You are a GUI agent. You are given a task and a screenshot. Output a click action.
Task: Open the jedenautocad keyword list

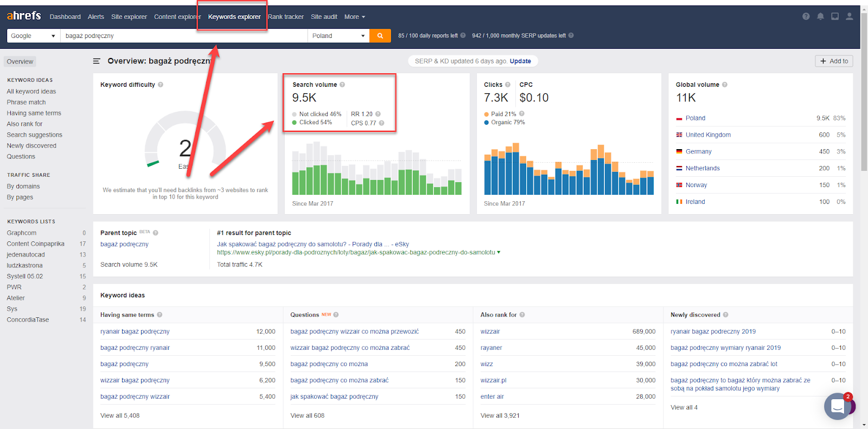[x=25, y=255]
